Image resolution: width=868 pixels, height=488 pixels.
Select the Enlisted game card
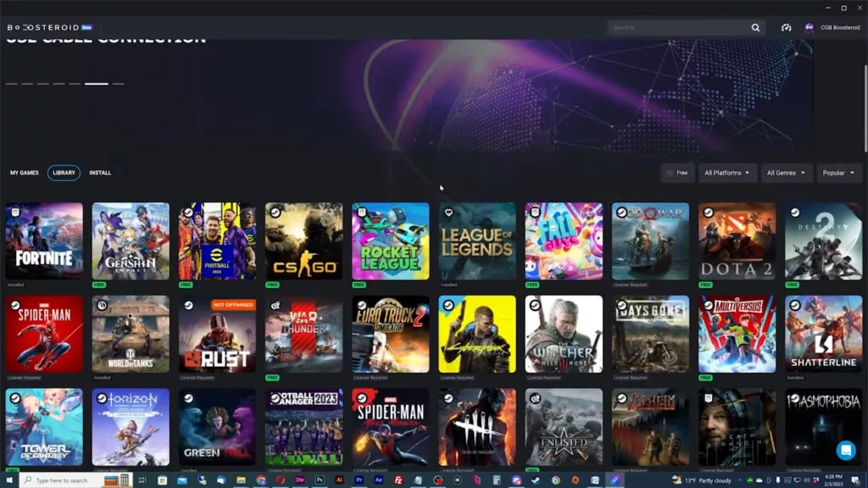tap(564, 427)
